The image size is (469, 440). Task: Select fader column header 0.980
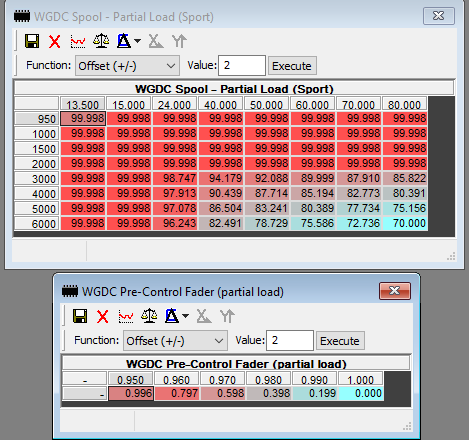(x=269, y=379)
